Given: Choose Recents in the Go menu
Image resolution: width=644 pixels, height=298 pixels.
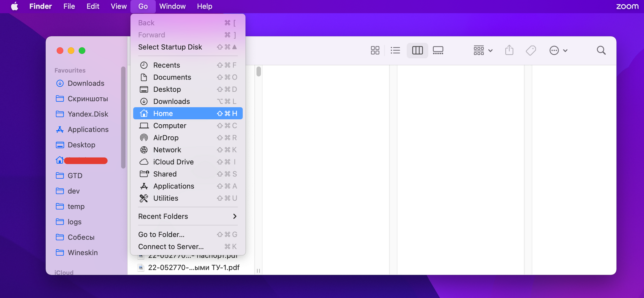Looking at the screenshot, I should pyautogui.click(x=188, y=65).
